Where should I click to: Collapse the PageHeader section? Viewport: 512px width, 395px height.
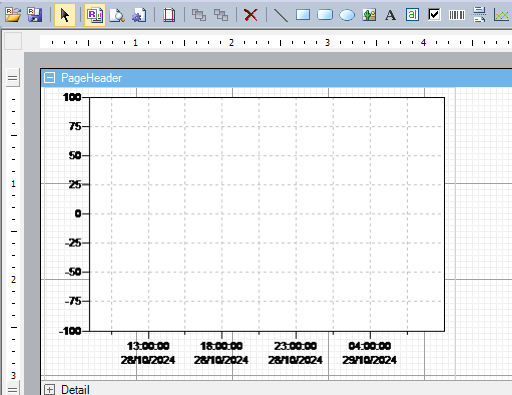[x=50, y=78]
